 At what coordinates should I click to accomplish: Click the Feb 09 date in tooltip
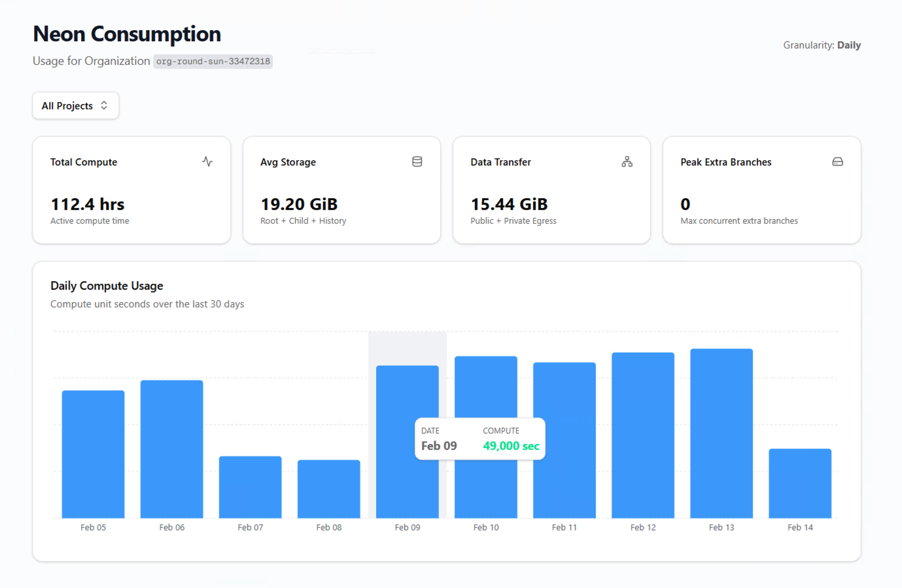click(x=439, y=446)
